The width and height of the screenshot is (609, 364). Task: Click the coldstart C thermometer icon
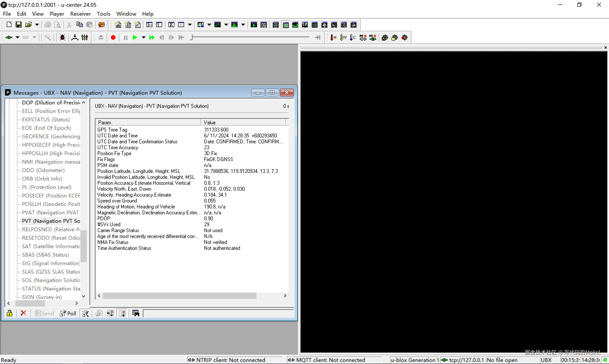click(x=353, y=38)
